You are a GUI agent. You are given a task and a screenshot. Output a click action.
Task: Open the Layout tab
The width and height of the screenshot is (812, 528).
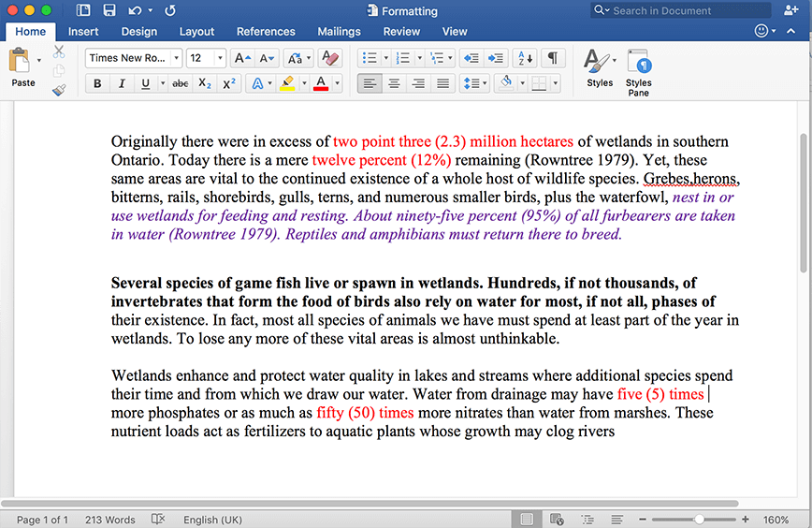point(196,32)
